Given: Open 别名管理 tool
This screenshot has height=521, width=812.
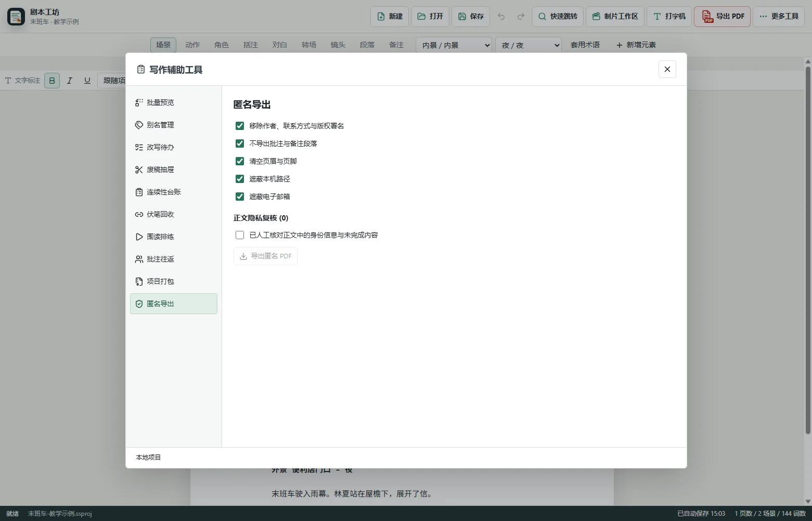Looking at the screenshot, I should 173,125.
